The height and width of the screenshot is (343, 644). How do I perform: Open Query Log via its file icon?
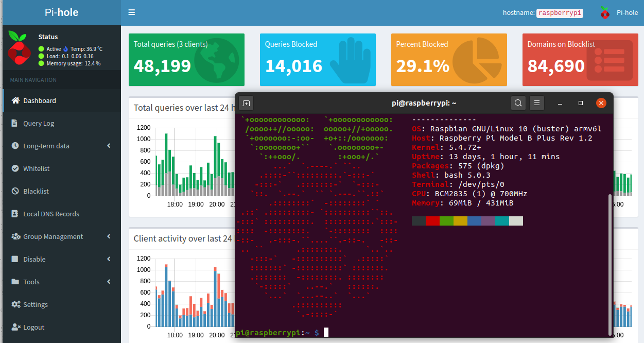click(x=14, y=123)
